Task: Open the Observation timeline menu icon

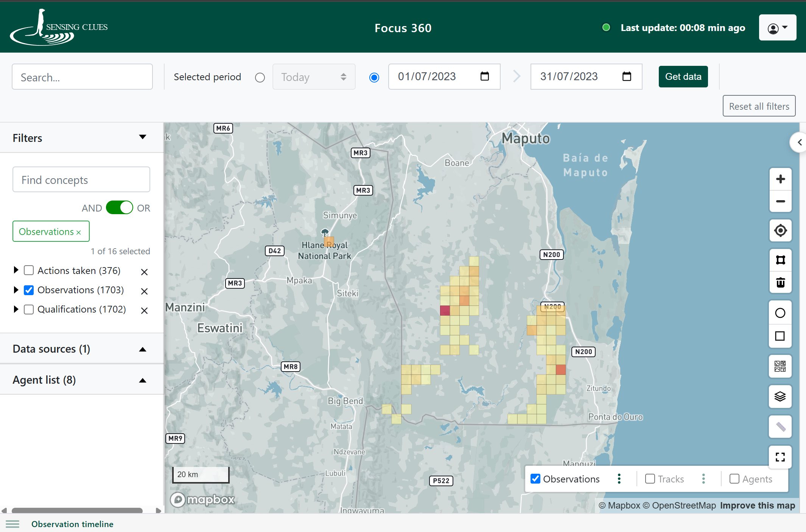Action: click(12, 524)
